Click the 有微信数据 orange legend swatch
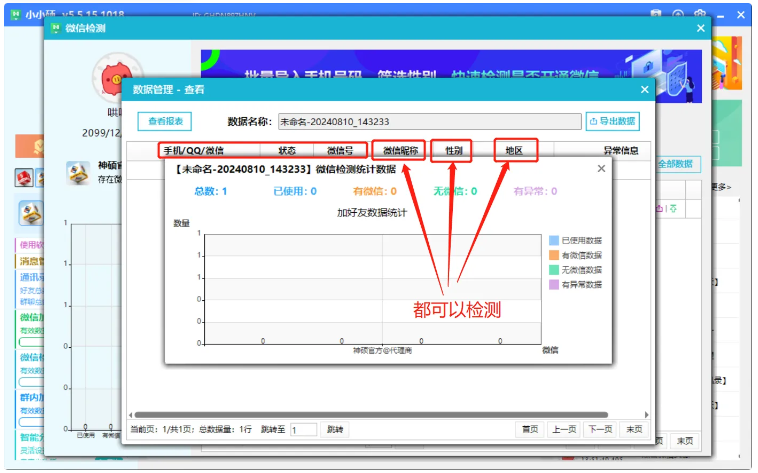Screen dimensions: 758x473 pos(554,255)
